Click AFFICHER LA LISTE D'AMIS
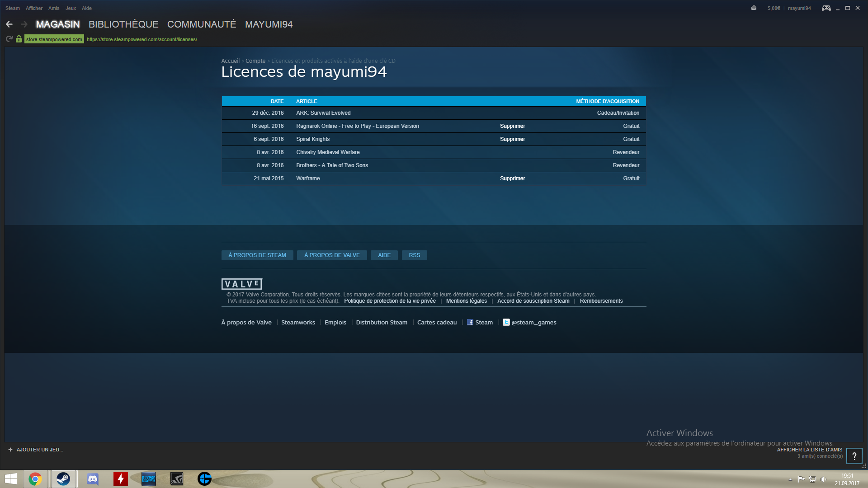The height and width of the screenshot is (488, 868). click(810, 450)
